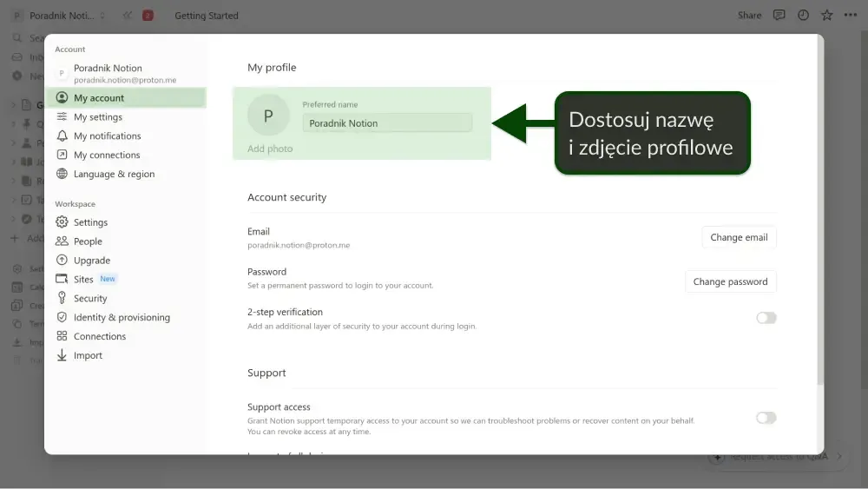Click the Connections grid icon
The width and height of the screenshot is (868, 489).
click(62, 335)
